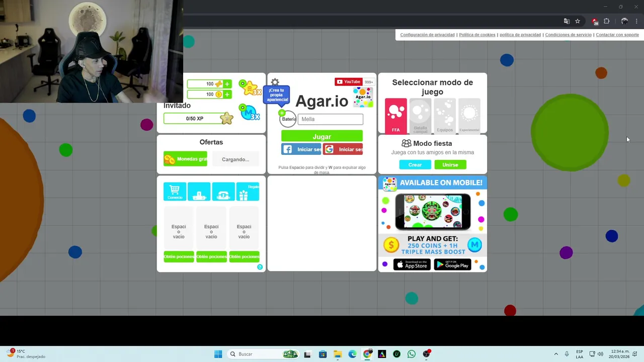Click the first Espacio vacío potion slot
644x362 pixels.
pos(179,228)
